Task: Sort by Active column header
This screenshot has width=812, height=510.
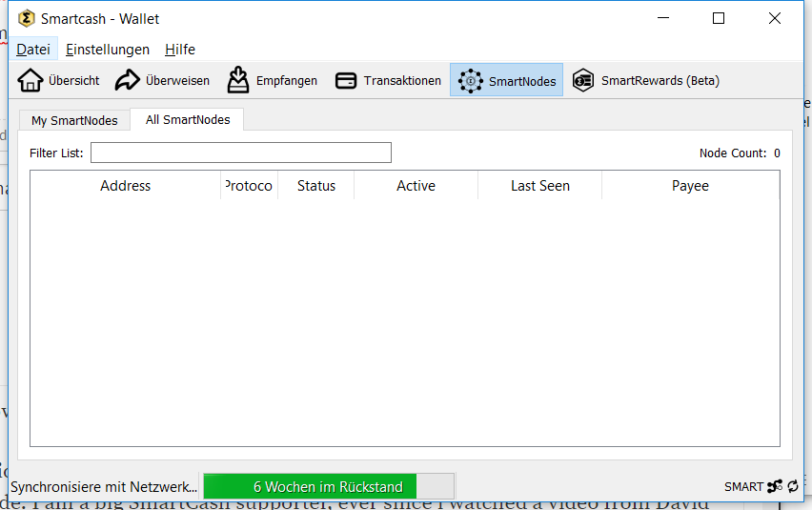Action: point(416,185)
